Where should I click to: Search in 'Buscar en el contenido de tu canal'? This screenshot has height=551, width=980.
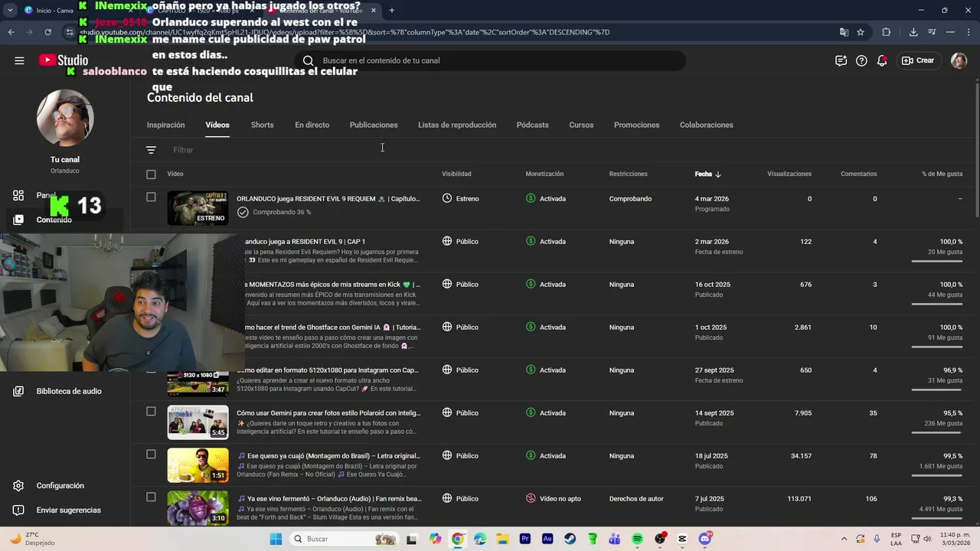click(490, 60)
